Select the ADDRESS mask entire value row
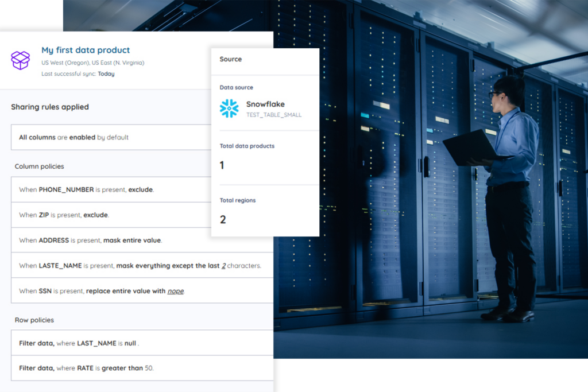The width and height of the screenshot is (588, 392). click(142, 240)
